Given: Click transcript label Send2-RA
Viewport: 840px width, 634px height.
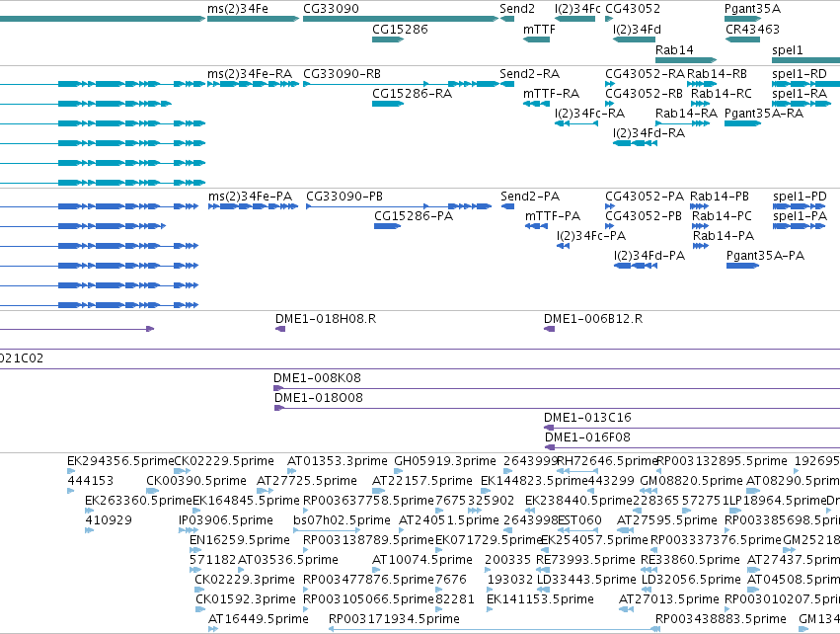Looking at the screenshot, I should [x=529, y=73].
